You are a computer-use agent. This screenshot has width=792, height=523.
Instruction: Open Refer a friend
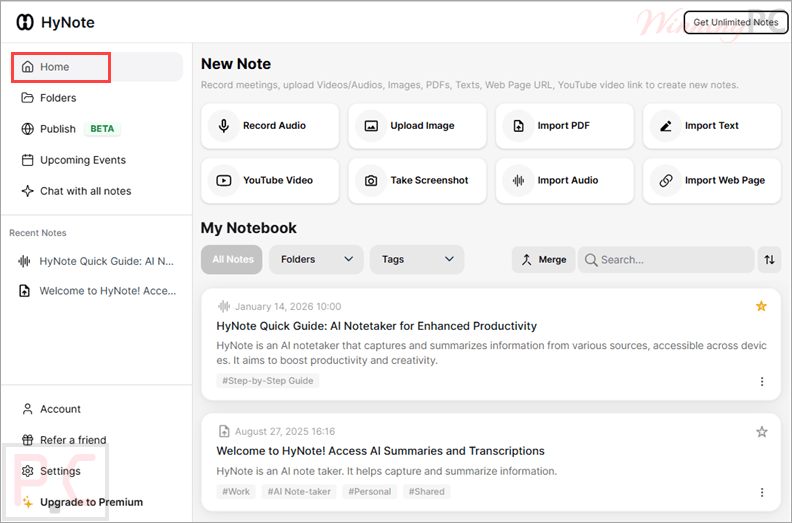click(64, 440)
